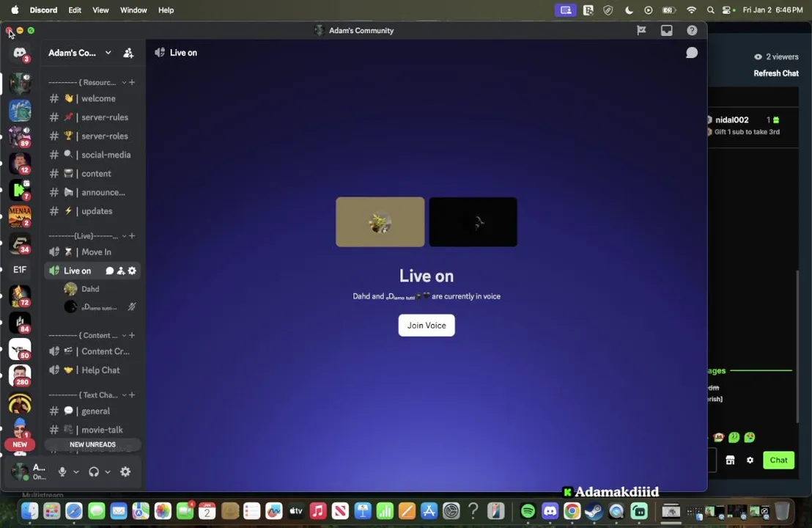Open chat icon on Live on channel row
This screenshot has width=812, height=528.
point(109,271)
